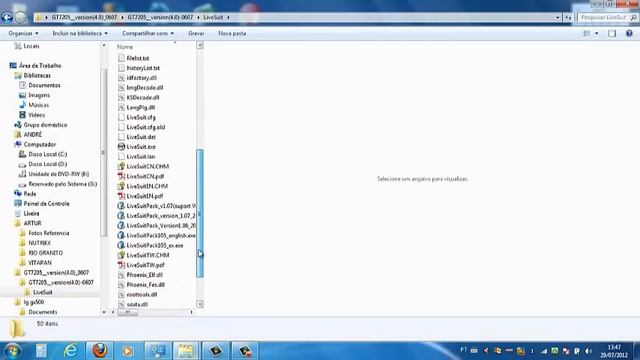Click the Forward navigation arrow
The image size is (640, 360).
[x=20, y=17]
